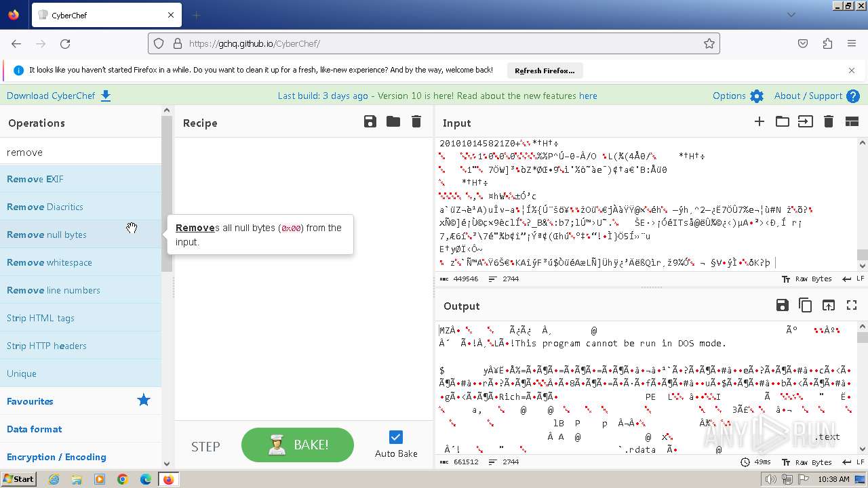Select Remove EXIF operation

(81, 179)
